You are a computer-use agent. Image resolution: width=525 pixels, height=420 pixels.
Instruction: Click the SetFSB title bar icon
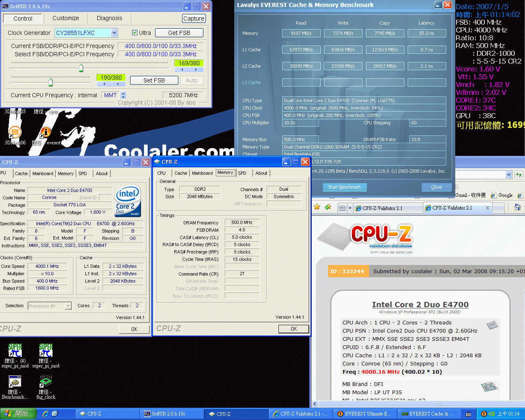tap(5, 6)
